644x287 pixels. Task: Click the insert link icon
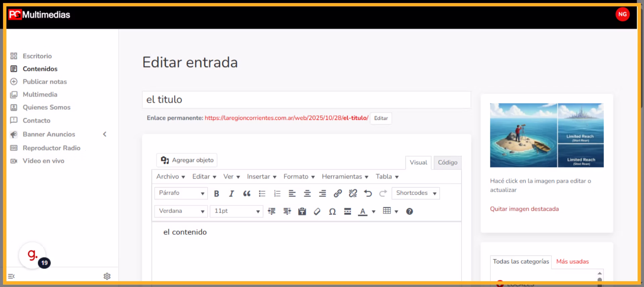pyautogui.click(x=337, y=193)
